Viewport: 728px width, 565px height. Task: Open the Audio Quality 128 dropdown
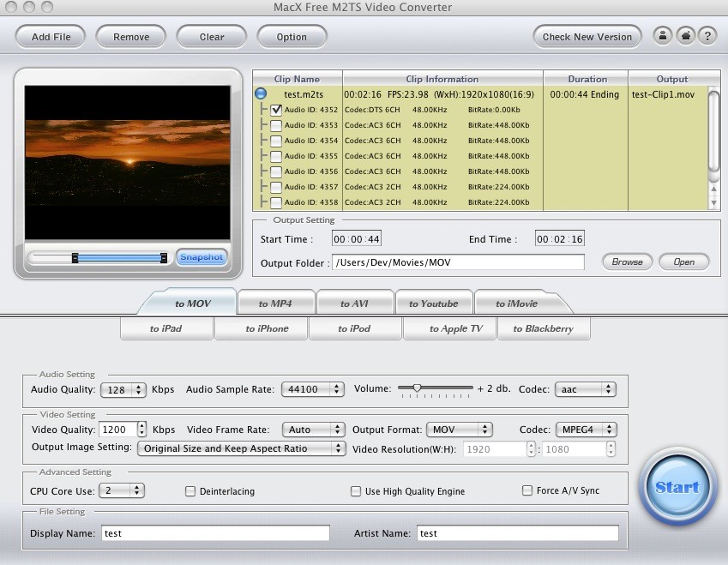coord(123,389)
